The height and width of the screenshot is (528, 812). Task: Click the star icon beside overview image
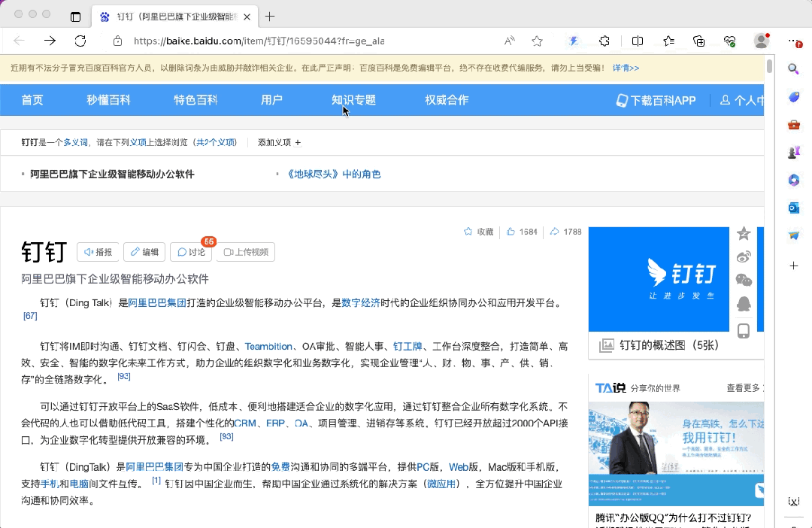(x=744, y=234)
